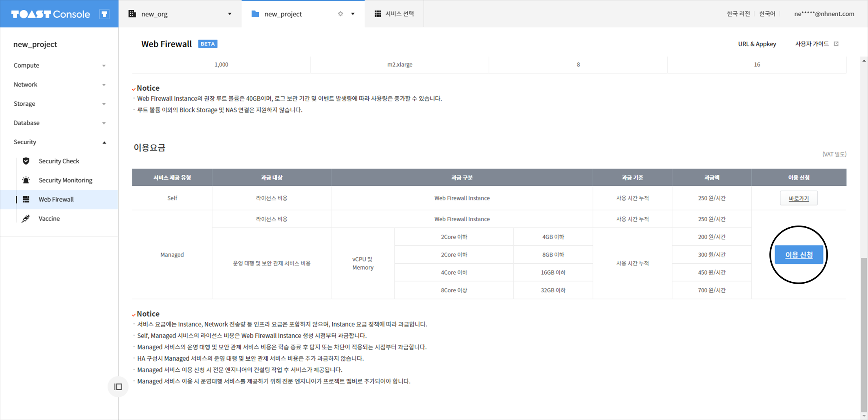Click the Vaccine syringe icon
The image size is (868, 420).
pos(26,218)
